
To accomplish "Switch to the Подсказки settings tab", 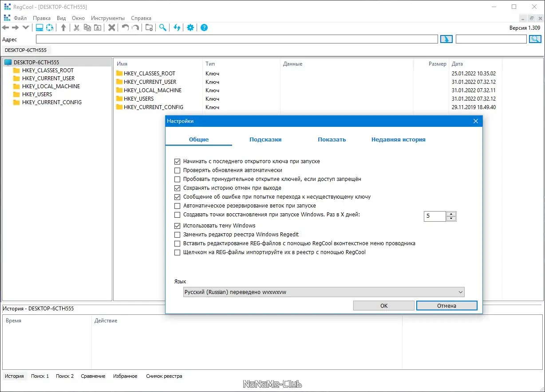I will 265,139.
